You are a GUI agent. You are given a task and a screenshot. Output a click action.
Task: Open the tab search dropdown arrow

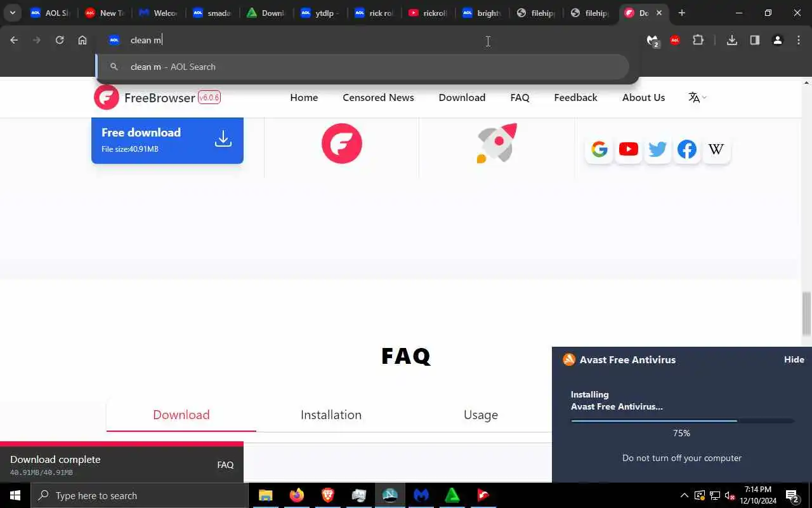point(12,13)
